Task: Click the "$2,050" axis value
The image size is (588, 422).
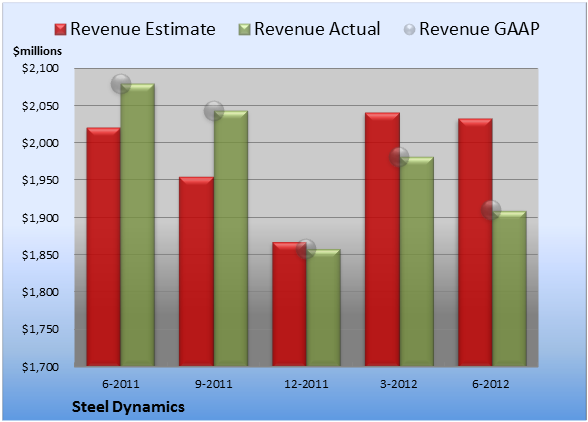Action: pos(40,106)
